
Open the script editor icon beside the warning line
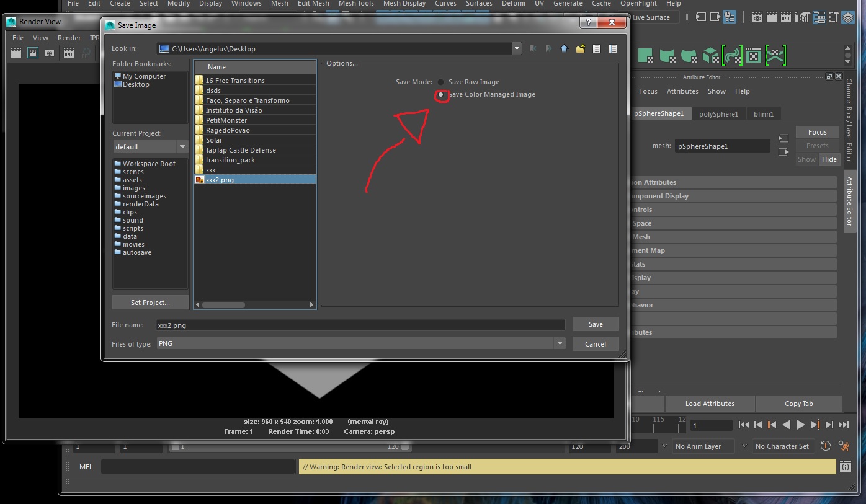(x=845, y=467)
